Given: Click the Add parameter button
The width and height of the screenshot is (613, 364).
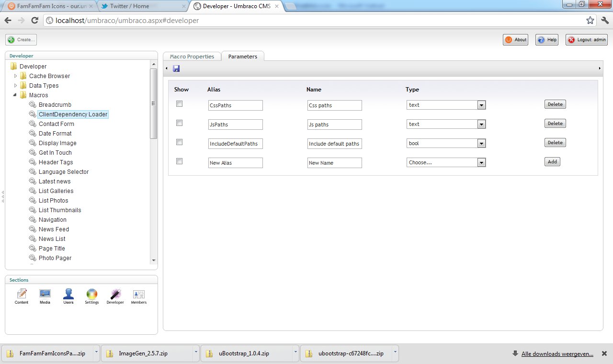Looking at the screenshot, I should click(552, 162).
